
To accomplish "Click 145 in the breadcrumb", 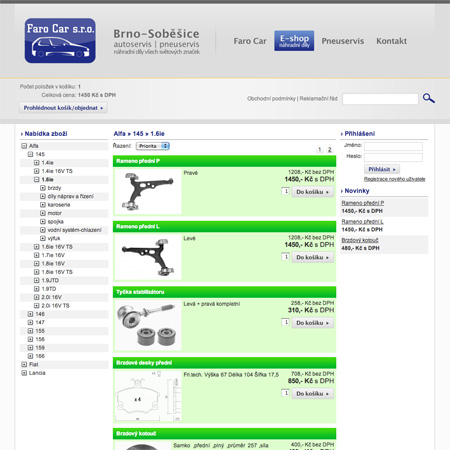I will (138, 134).
